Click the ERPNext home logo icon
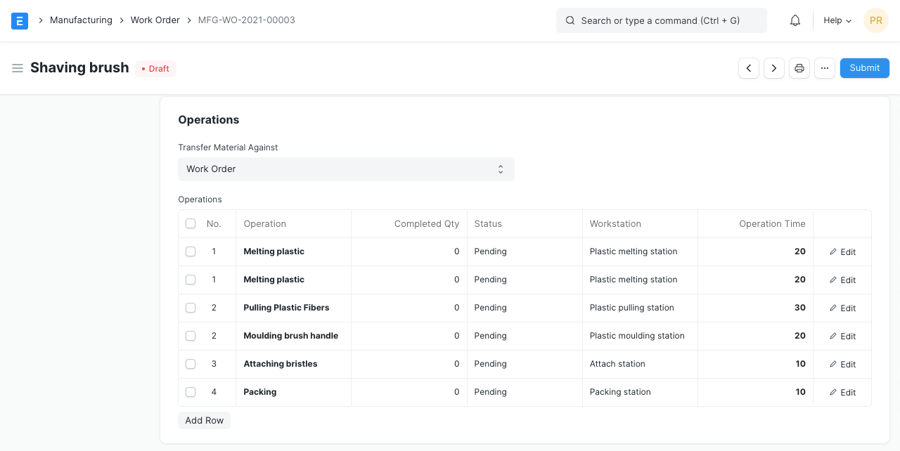Image resolution: width=900 pixels, height=451 pixels. [x=19, y=20]
